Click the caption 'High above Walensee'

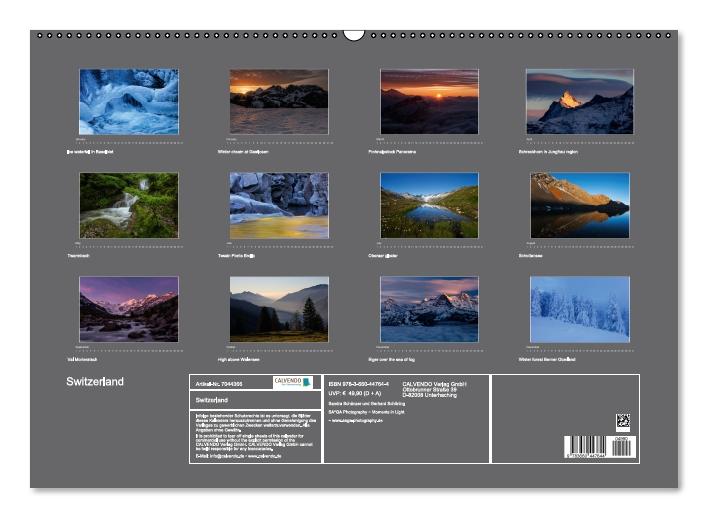[238, 359]
